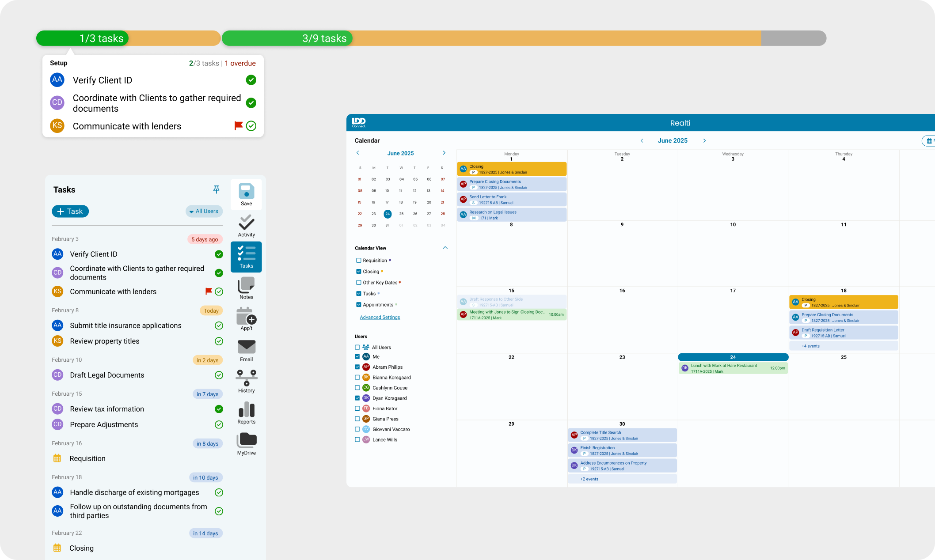Click the add Task button
This screenshot has height=560, width=935.
[70, 212]
